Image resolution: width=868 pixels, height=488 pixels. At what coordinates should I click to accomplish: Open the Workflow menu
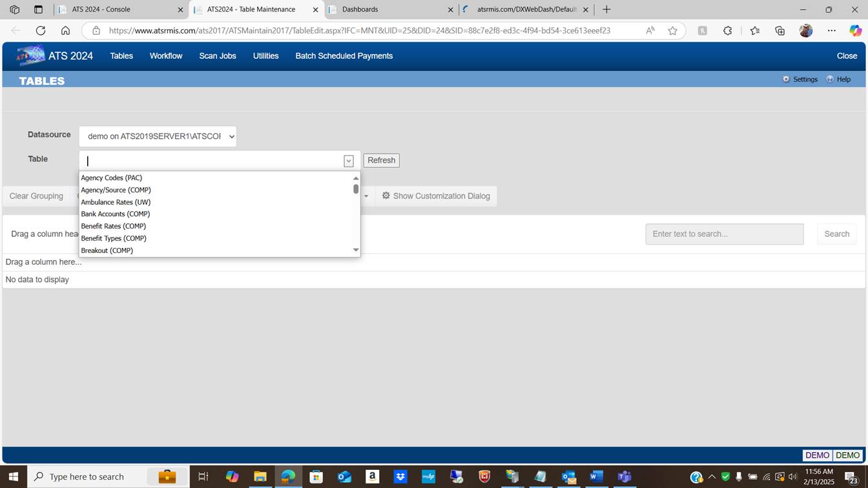(166, 56)
